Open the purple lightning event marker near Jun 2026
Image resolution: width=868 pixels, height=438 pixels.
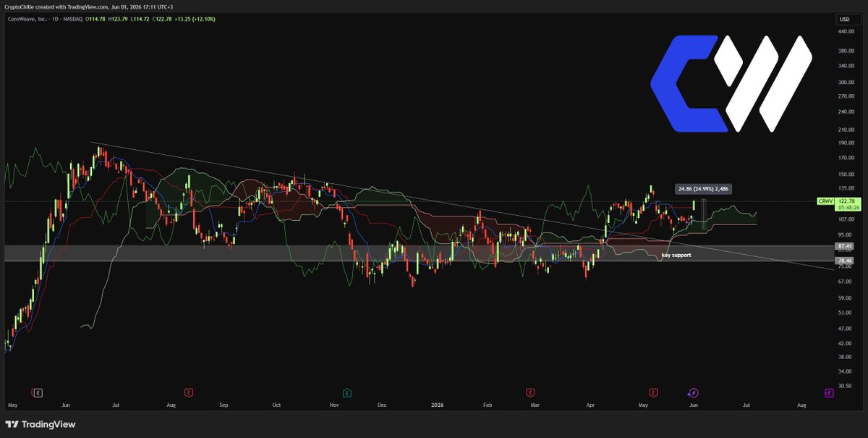[693, 392]
